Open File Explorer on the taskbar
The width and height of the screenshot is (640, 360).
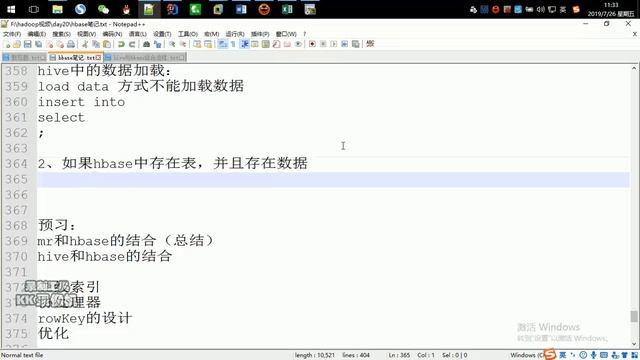[x=58, y=9]
